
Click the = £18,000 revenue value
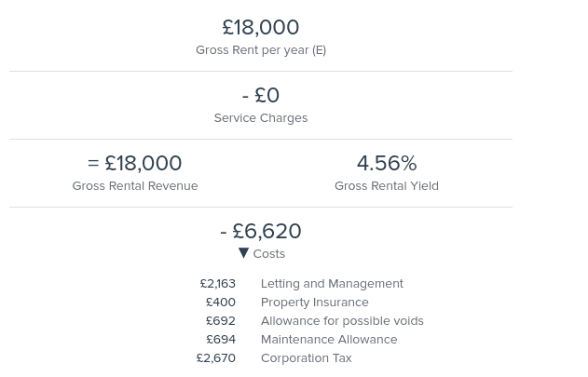(x=134, y=163)
